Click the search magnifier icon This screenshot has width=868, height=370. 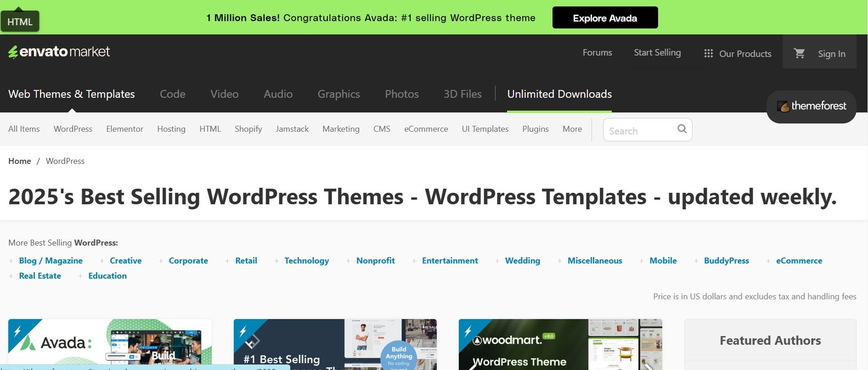pyautogui.click(x=682, y=129)
